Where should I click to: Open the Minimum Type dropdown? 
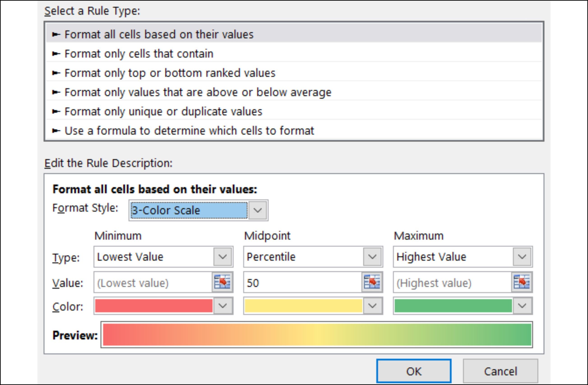(x=223, y=257)
